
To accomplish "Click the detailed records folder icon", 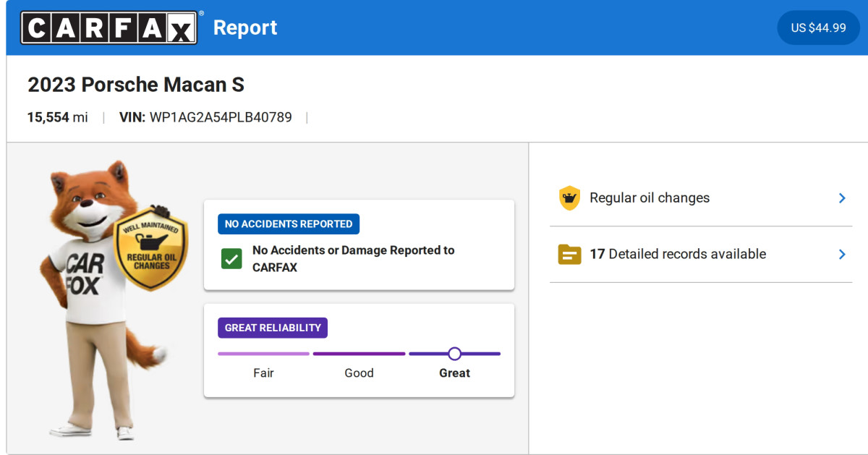I will pos(570,255).
